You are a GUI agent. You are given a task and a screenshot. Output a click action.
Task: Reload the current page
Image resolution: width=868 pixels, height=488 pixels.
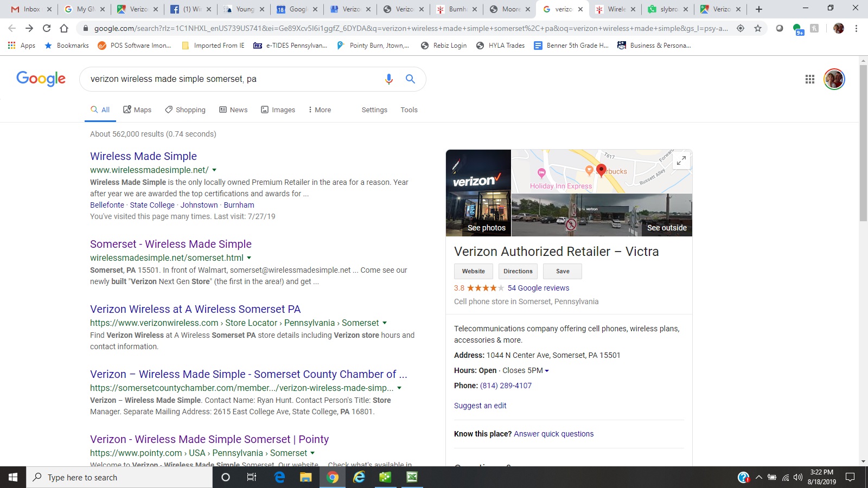pyautogui.click(x=47, y=28)
